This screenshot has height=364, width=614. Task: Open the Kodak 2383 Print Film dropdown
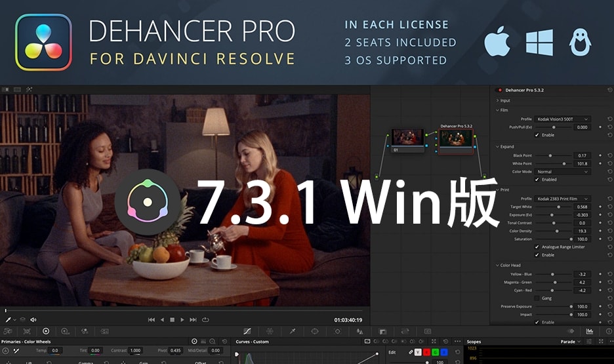563,199
